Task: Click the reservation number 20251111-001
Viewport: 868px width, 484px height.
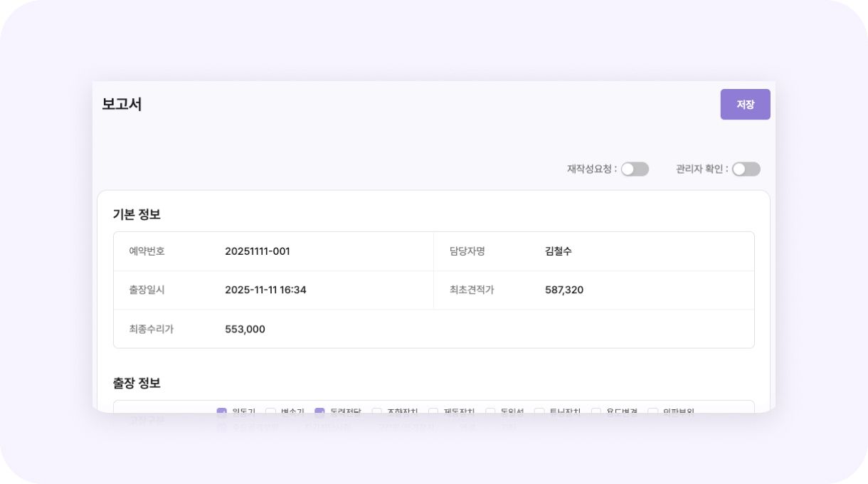Action: pos(258,251)
